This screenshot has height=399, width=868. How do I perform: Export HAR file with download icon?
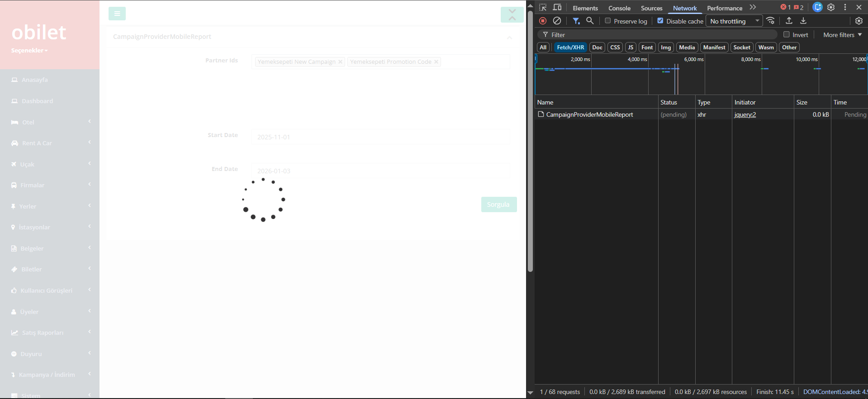(803, 21)
